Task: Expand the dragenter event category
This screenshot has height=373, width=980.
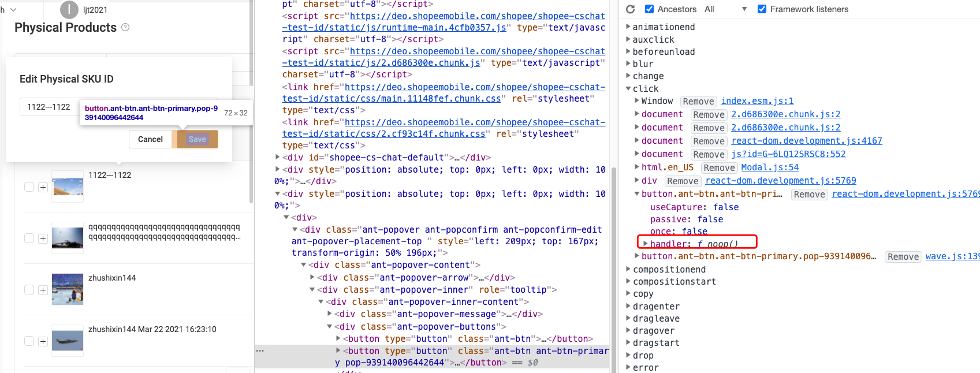Action: click(x=628, y=306)
